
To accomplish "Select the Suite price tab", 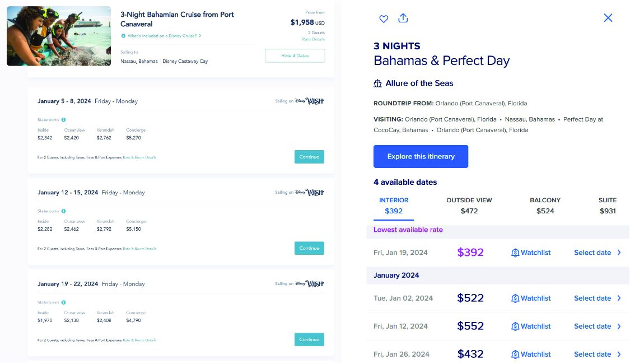I will [x=607, y=206].
